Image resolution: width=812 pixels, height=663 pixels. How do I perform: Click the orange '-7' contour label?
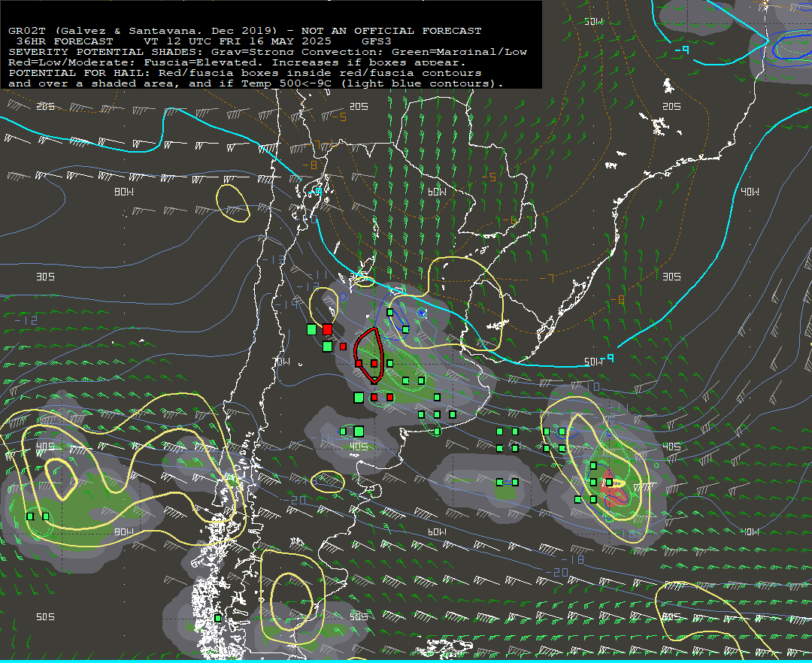tap(547, 278)
